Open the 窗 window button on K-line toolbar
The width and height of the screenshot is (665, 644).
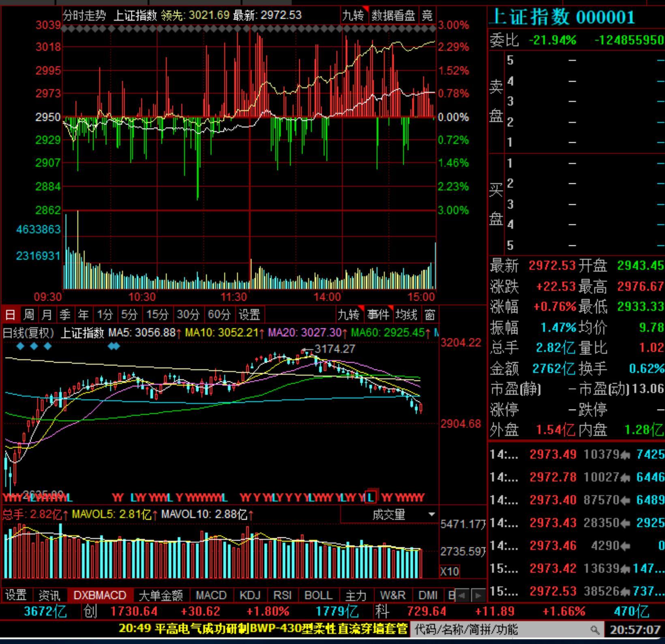[429, 314]
